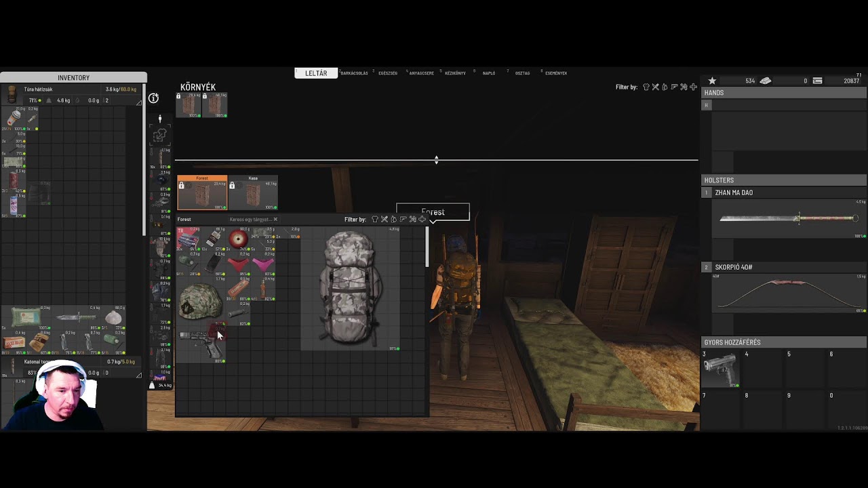This screenshot has height=488, width=868.
Task: Filter Forest chest by weapons icon
Action: [403, 220]
